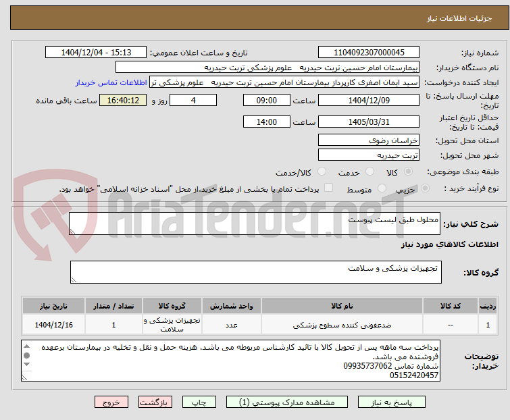The width and height of the screenshot is (510, 420).
Task: Click resize handle of شرح کلی نیاز box
Action: (72, 232)
